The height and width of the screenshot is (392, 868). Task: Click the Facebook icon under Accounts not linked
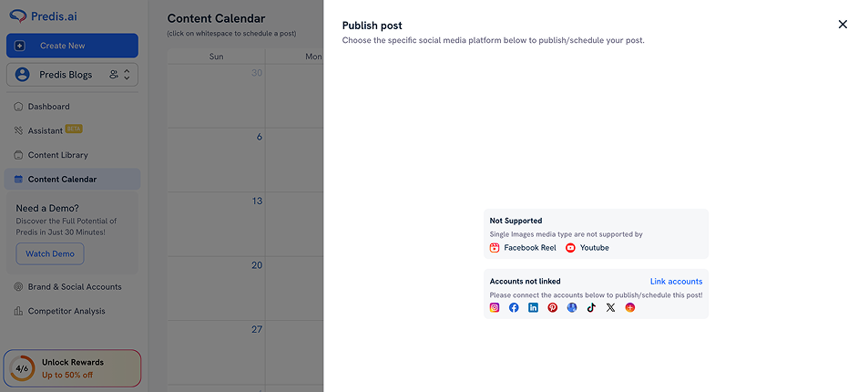(514, 307)
